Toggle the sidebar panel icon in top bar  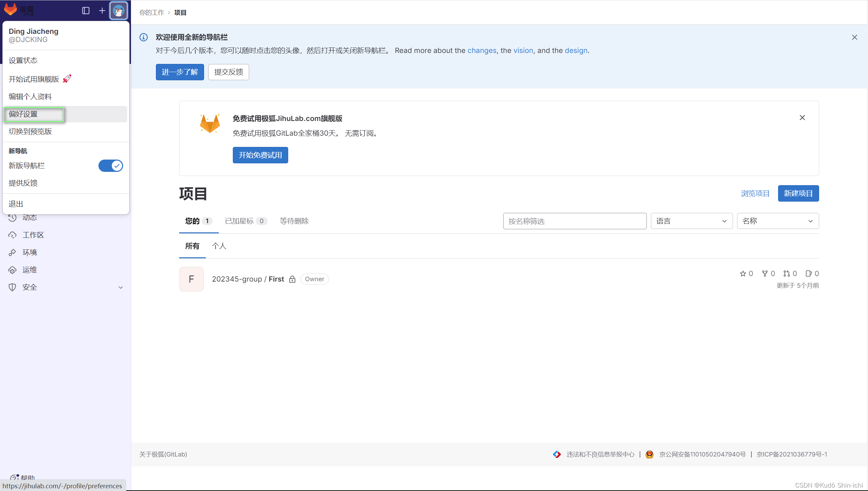[x=85, y=11]
